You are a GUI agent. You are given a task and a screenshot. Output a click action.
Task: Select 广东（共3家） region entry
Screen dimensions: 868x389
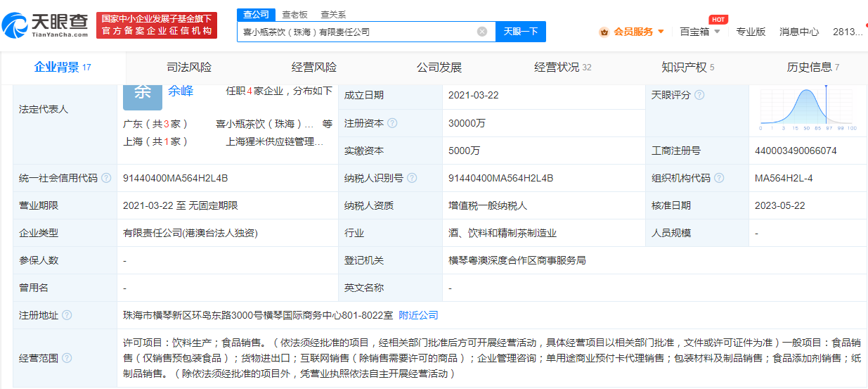coord(155,124)
